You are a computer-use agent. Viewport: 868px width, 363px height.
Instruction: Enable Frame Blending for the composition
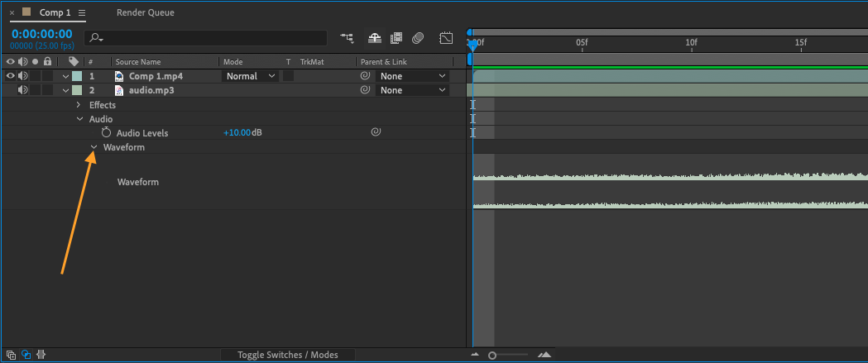coord(396,38)
